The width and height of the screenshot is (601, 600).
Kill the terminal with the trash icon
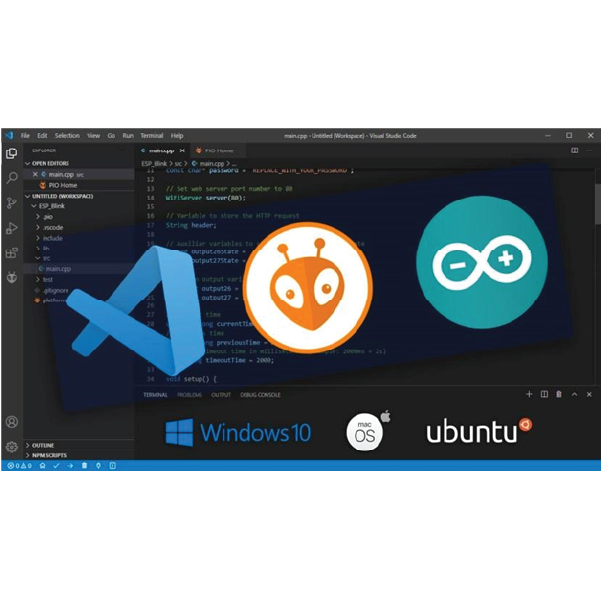click(559, 394)
